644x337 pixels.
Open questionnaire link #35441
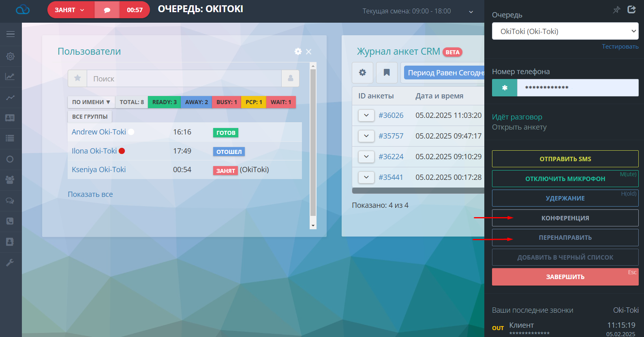pos(391,177)
